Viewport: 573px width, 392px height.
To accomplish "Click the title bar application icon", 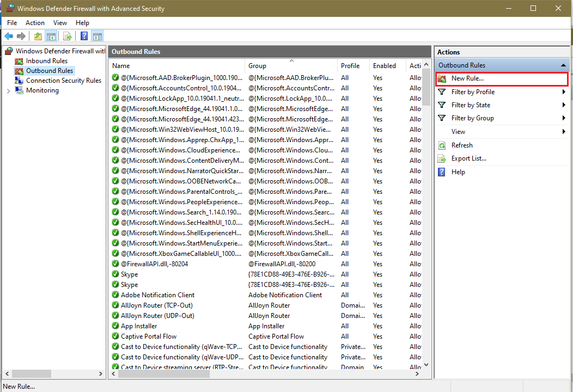I will [10, 8].
